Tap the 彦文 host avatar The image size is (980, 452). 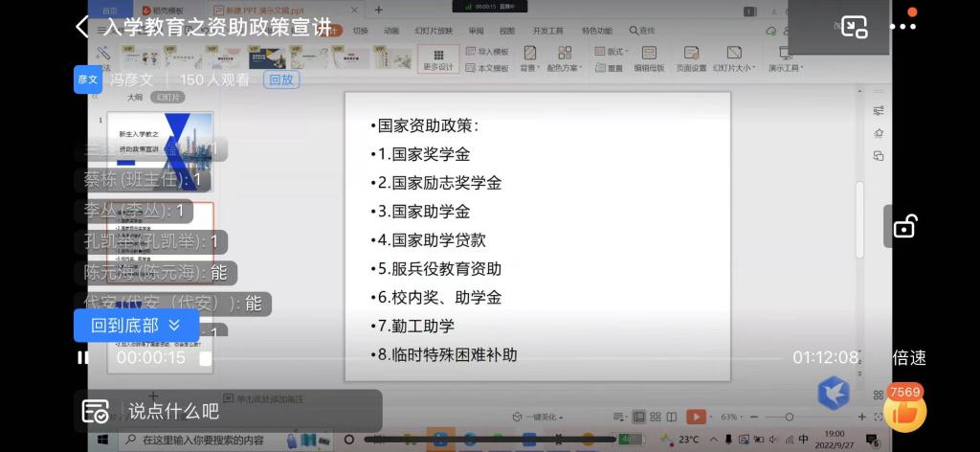tap(87, 79)
